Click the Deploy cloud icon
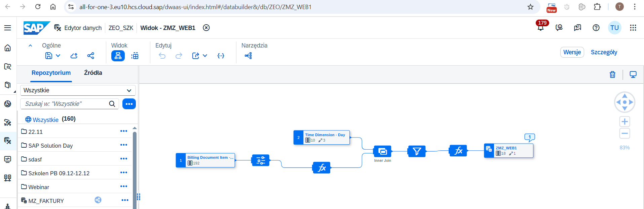Screen dimensions: 644x209 [74, 56]
